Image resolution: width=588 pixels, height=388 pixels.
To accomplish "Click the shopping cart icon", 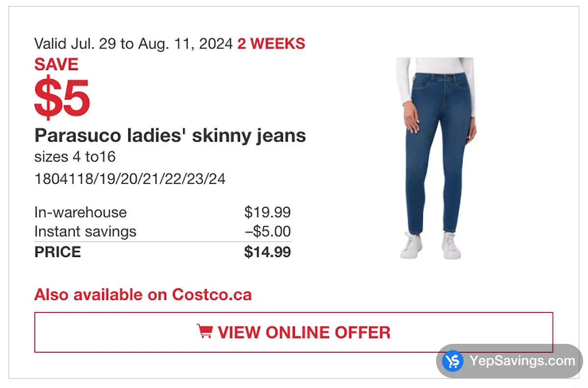I will [204, 331].
